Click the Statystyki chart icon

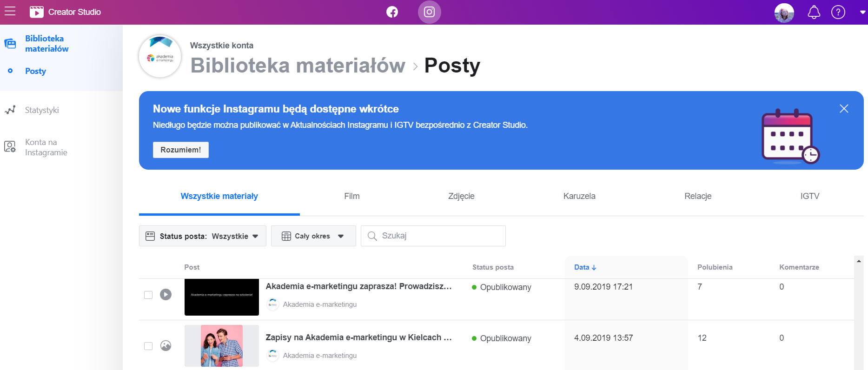(x=10, y=110)
